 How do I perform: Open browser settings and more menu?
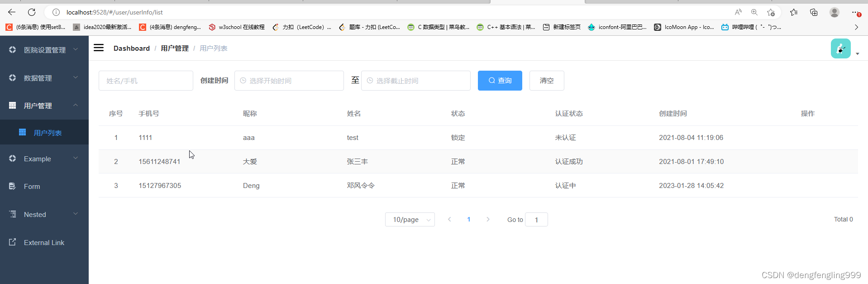click(x=855, y=12)
